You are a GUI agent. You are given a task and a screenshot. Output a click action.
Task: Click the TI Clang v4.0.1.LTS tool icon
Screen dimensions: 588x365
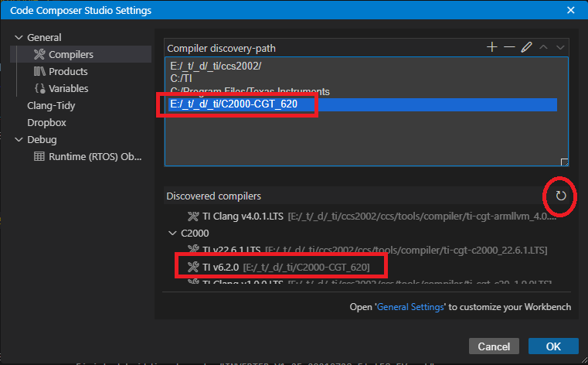click(x=193, y=216)
